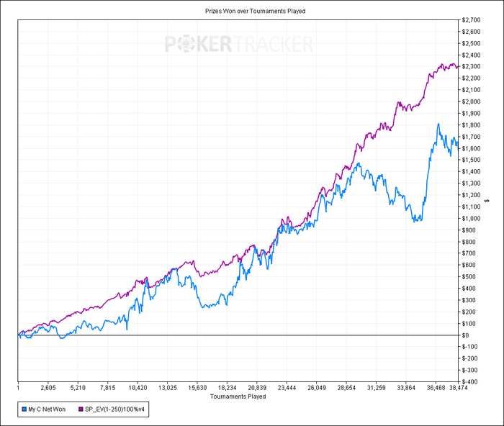Click the 23,444 x-axis tick label
504x426 pixels.
287,388
